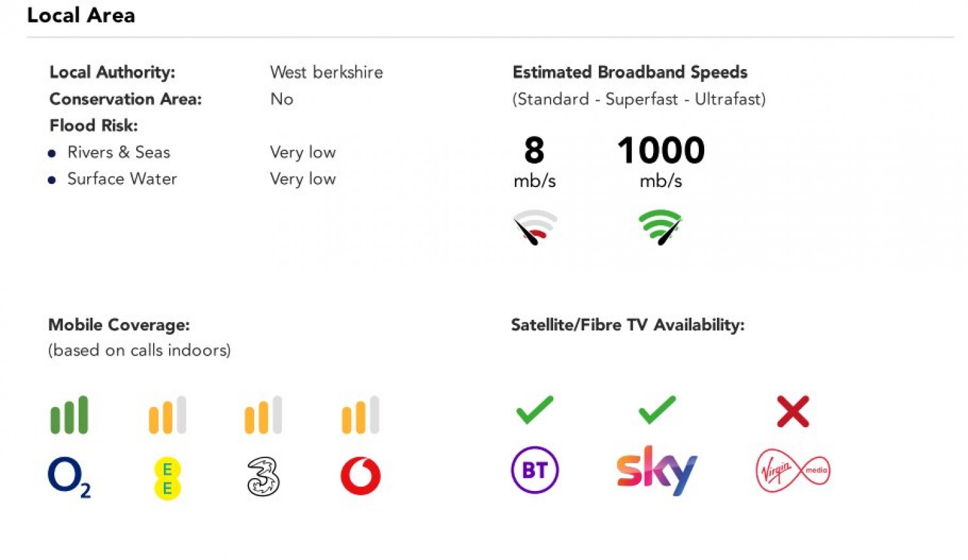Click the Vodafone logo
The image size is (968, 560).
pyautogui.click(x=360, y=476)
